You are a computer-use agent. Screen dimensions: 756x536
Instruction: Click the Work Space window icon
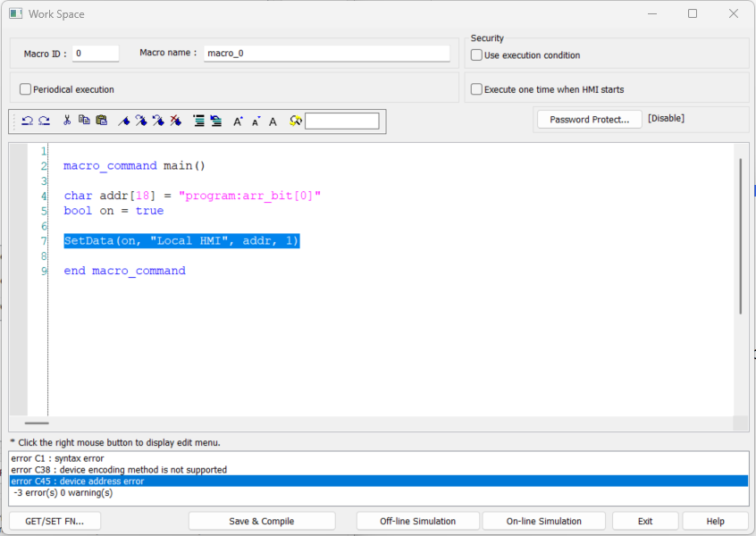point(15,13)
